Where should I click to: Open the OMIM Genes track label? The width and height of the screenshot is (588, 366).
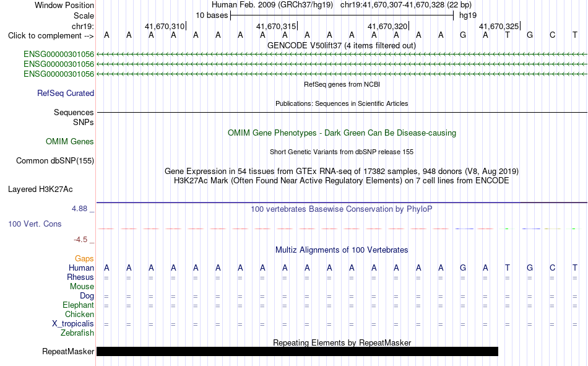pyautogui.click(x=70, y=142)
